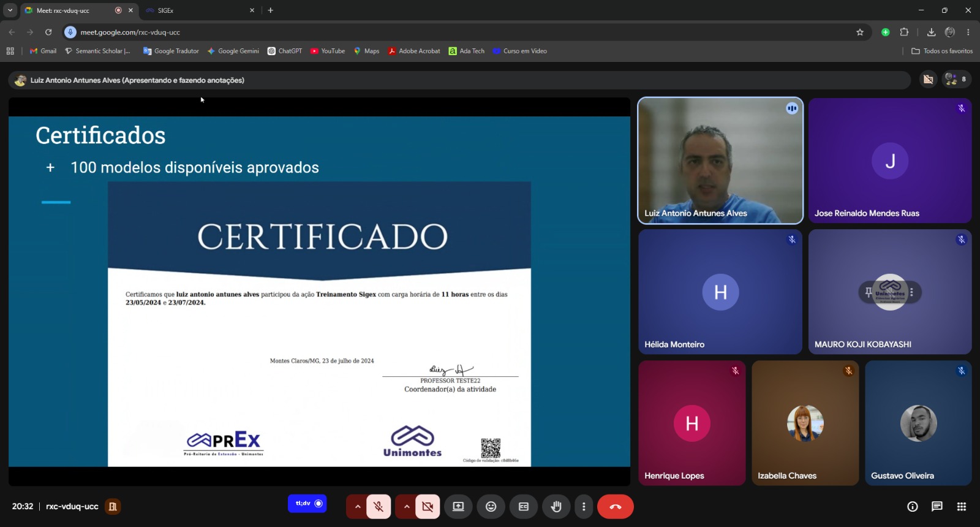Show the participants list with 8 people
This screenshot has width=980, height=527.
pyautogui.click(x=956, y=79)
